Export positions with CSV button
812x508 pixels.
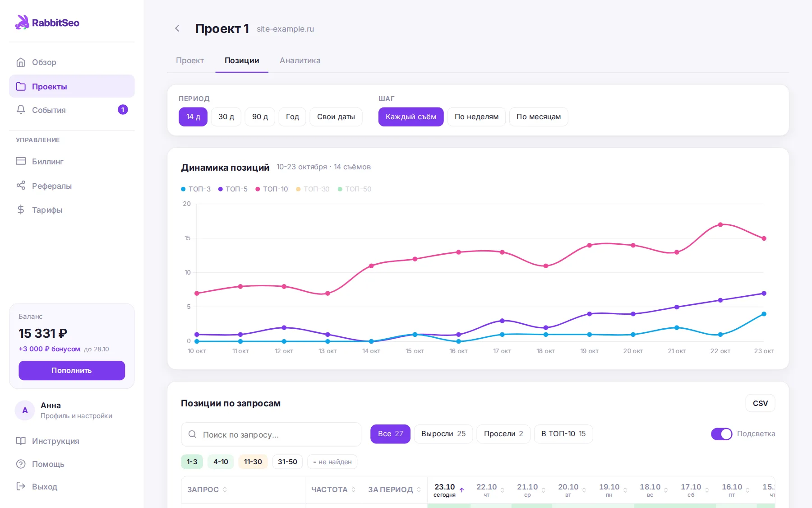tap(760, 403)
